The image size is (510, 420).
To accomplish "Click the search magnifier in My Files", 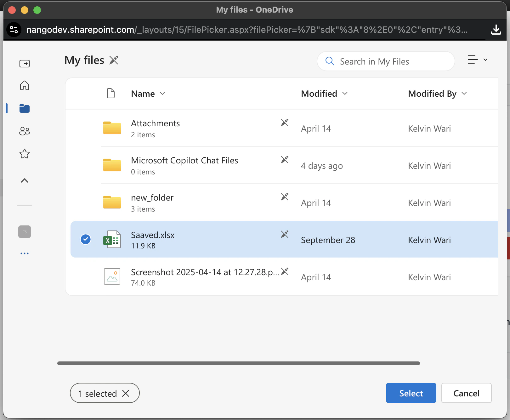I will (330, 61).
